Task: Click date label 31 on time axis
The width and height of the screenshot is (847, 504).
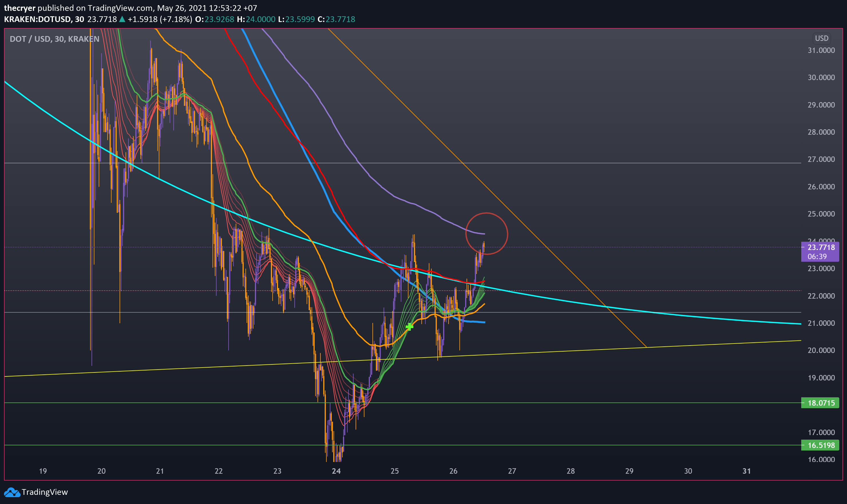Action: tap(747, 471)
